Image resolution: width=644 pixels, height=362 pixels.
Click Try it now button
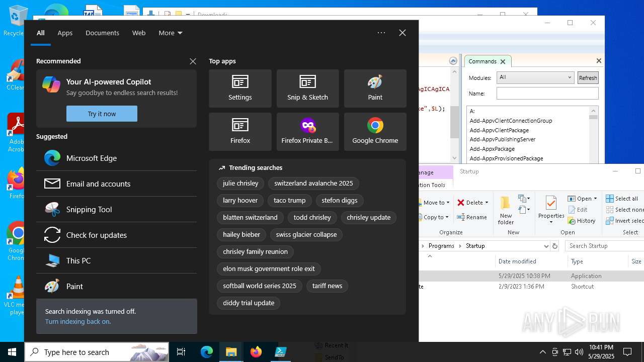pyautogui.click(x=102, y=114)
